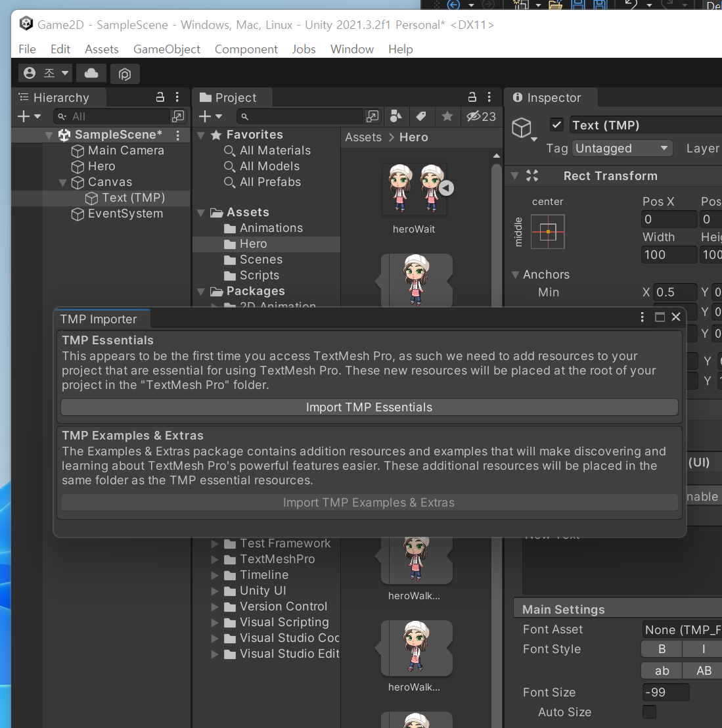Enable Auto Size checkbox

pyautogui.click(x=649, y=712)
